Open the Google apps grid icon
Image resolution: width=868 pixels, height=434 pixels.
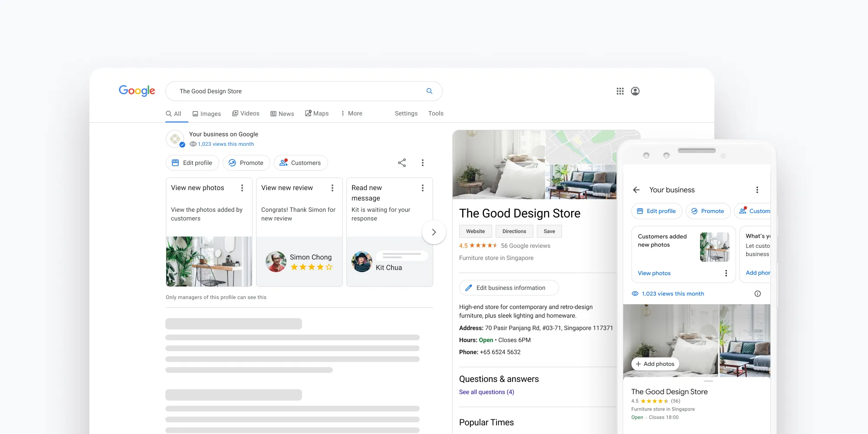tap(620, 91)
